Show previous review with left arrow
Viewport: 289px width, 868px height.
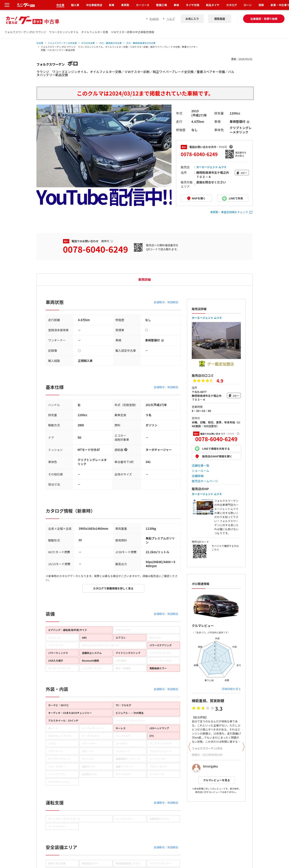(x=190, y=746)
